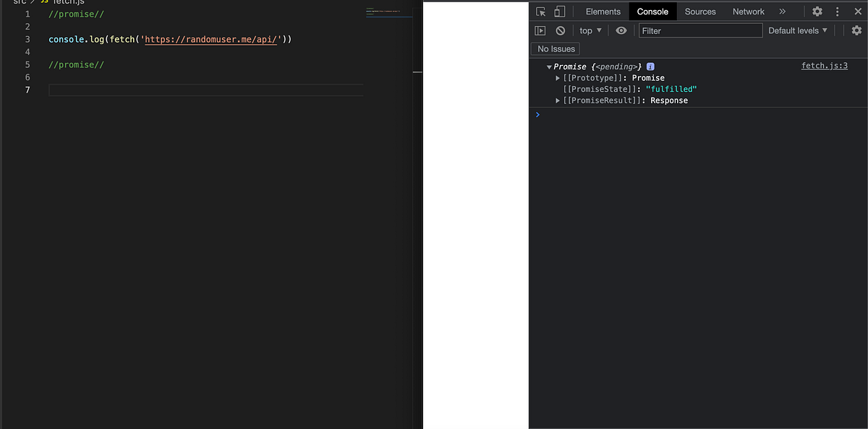Open the customize DevTools three-dot menu

point(837,12)
